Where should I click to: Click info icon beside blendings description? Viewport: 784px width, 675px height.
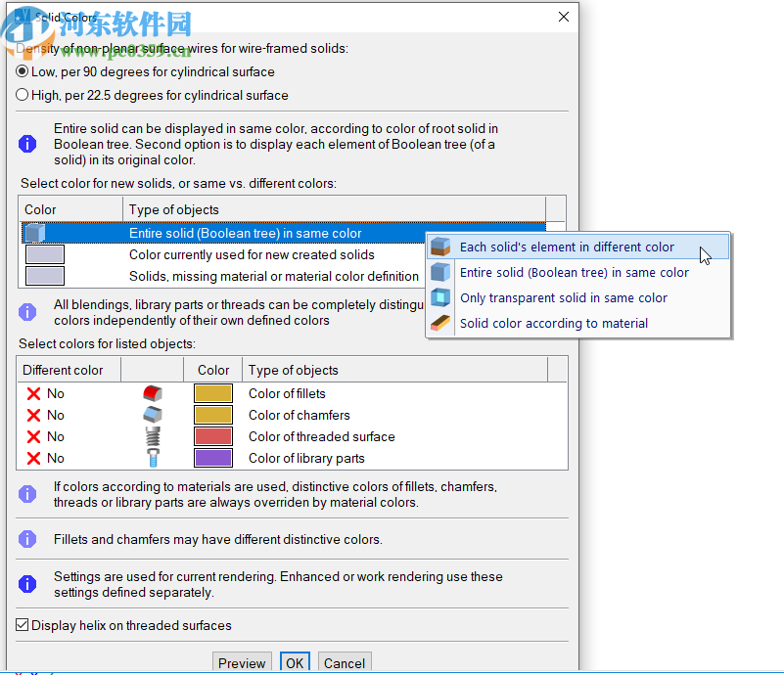pyautogui.click(x=27, y=312)
